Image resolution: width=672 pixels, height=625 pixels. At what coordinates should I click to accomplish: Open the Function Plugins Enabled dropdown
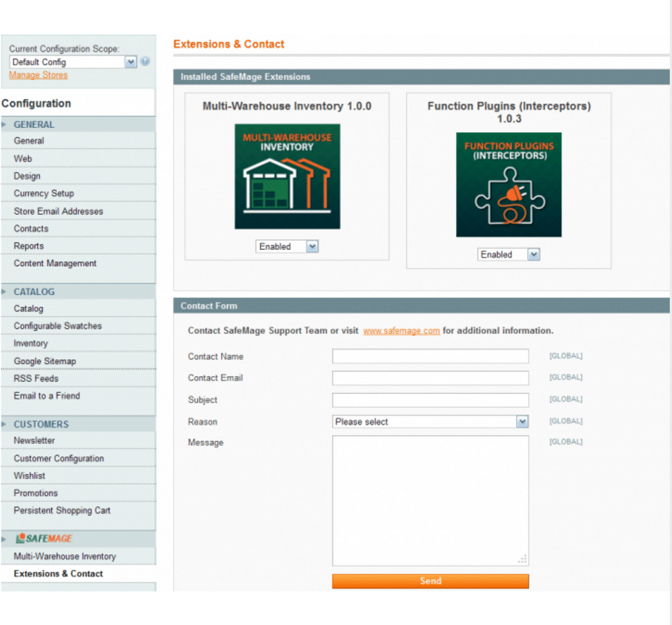(509, 254)
